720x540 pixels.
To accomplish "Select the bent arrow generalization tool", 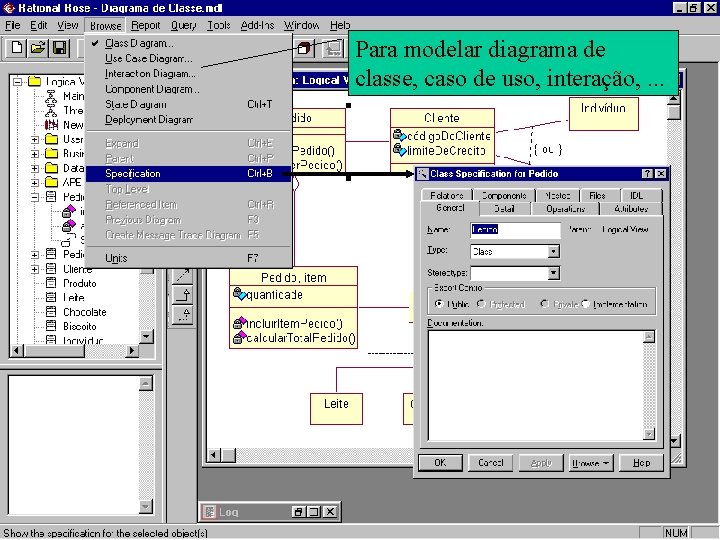I will 183,295.
